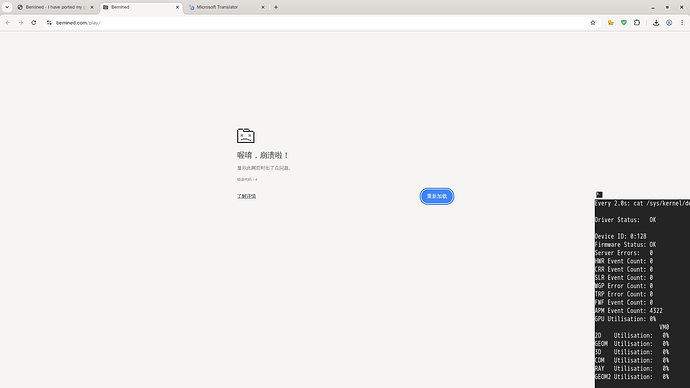
Task: Click the 'Firmware Status: OK' terminal line
Action: [625, 245]
